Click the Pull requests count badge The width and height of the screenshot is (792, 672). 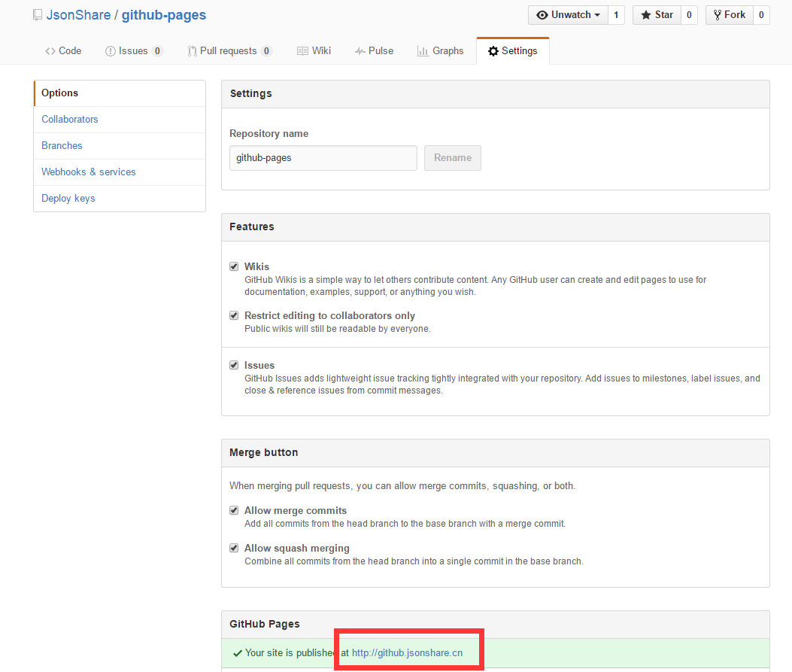tap(267, 51)
